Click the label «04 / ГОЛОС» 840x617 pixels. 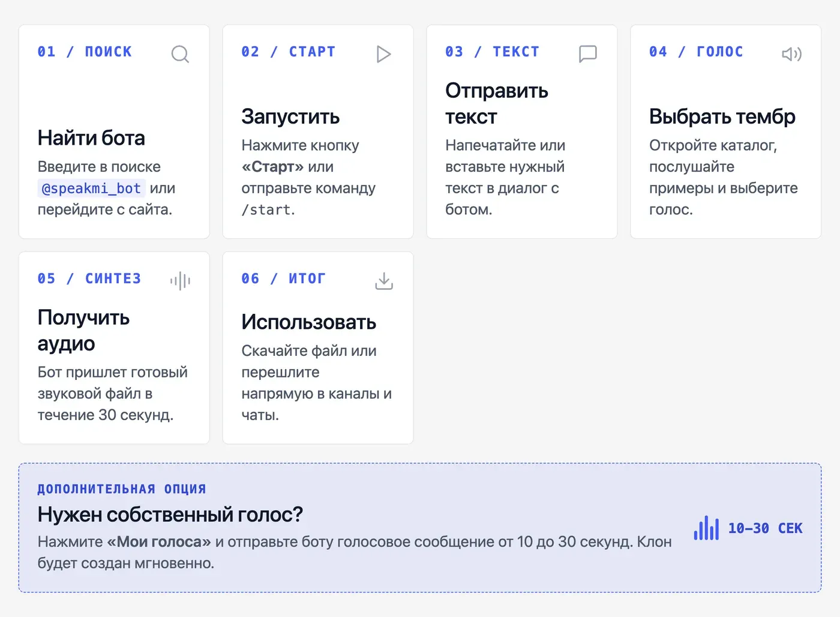pos(696,52)
